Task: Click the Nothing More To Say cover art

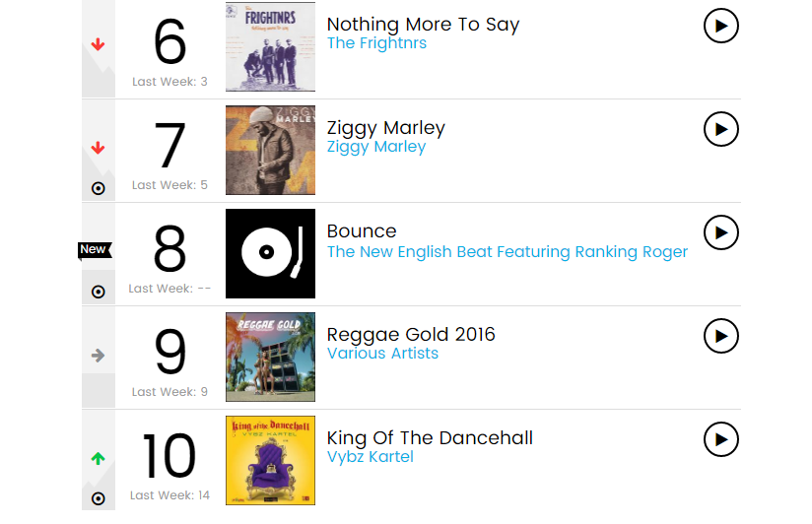Action: (x=270, y=47)
